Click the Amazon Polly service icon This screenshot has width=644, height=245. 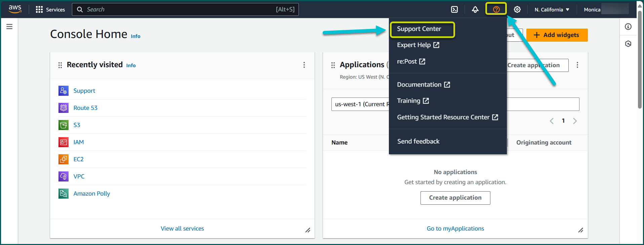64,194
